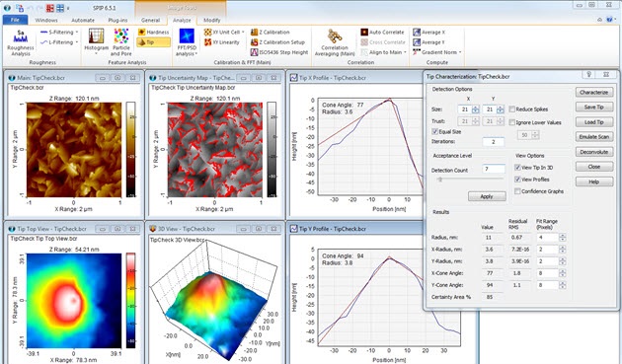
Task: Click Load Tip button
Action: pos(593,122)
